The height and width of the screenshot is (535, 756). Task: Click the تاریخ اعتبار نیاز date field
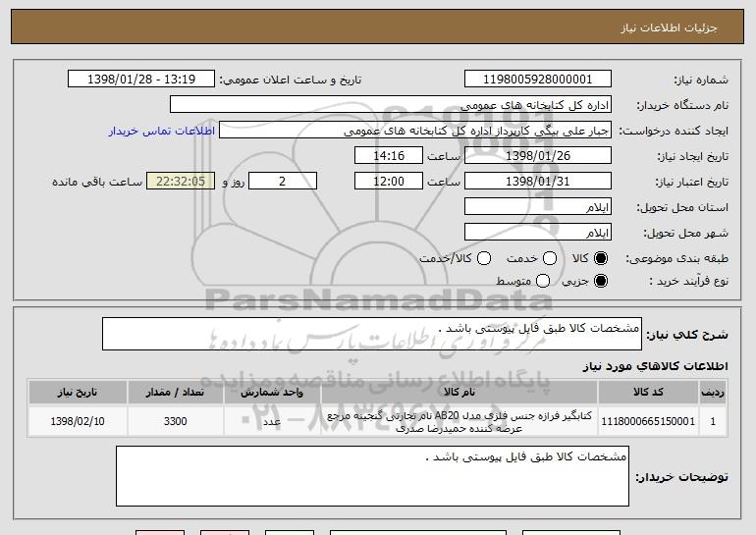coord(536,182)
